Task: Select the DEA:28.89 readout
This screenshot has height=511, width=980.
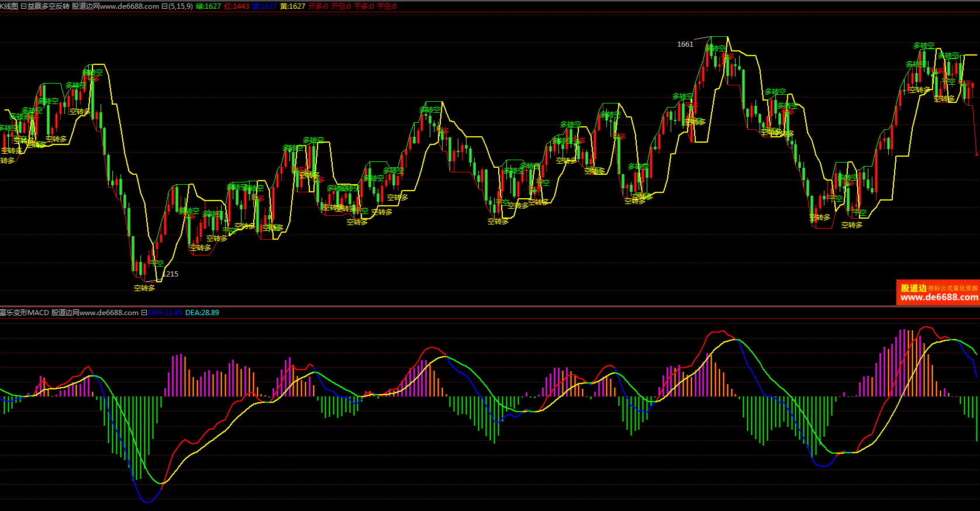Action: tap(202, 313)
